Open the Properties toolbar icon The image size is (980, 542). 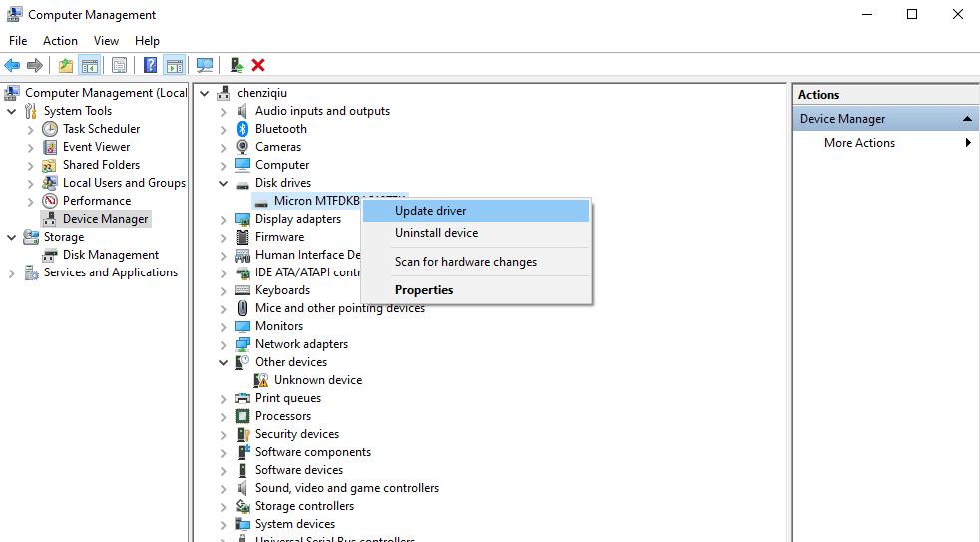click(119, 66)
